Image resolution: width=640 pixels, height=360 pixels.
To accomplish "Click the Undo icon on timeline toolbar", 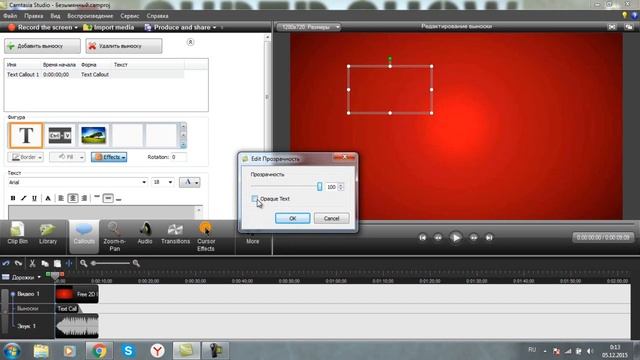I will point(6,264).
